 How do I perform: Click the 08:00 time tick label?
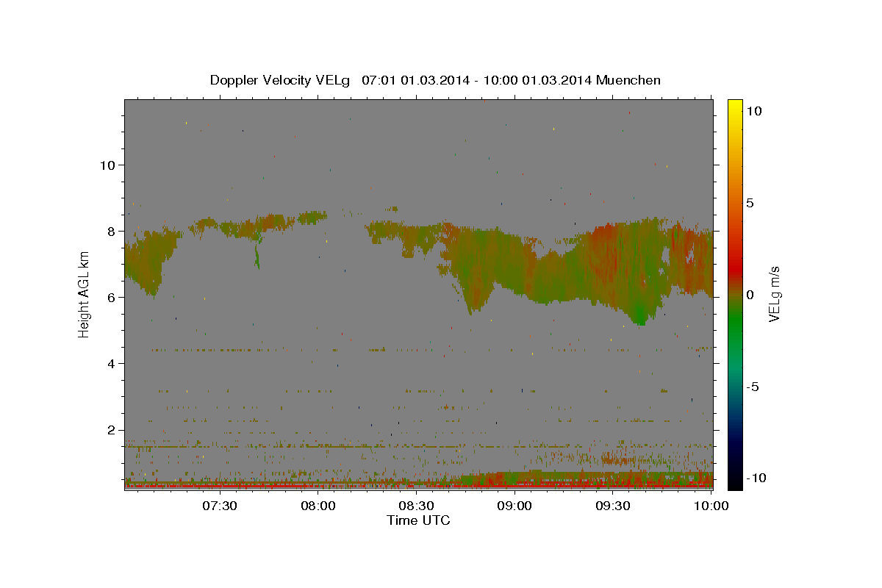(x=318, y=506)
